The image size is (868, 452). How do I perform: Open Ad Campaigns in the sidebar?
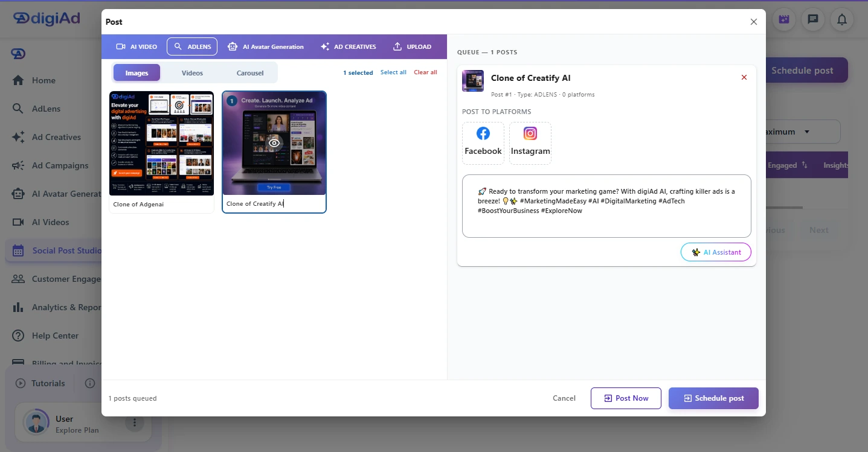click(x=60, y=165)
